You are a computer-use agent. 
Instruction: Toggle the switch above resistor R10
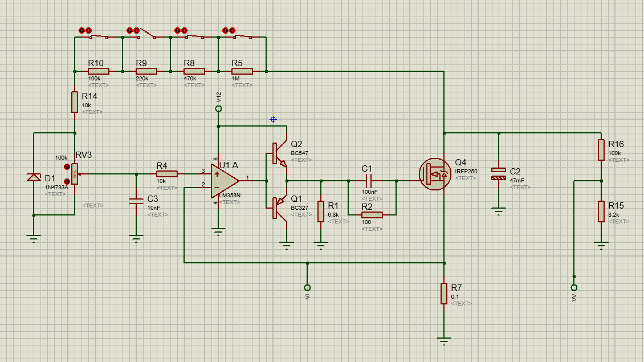click(99, 38)
